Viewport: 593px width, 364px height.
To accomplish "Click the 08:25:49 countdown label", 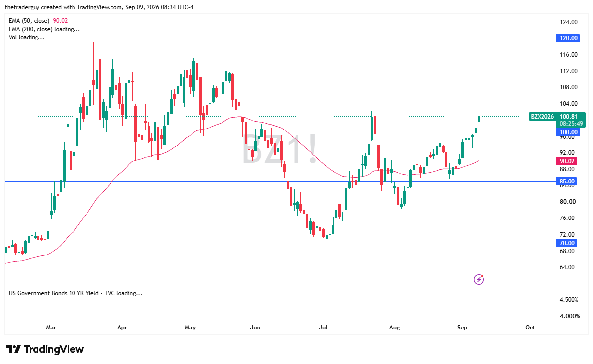I will point(571,124).
